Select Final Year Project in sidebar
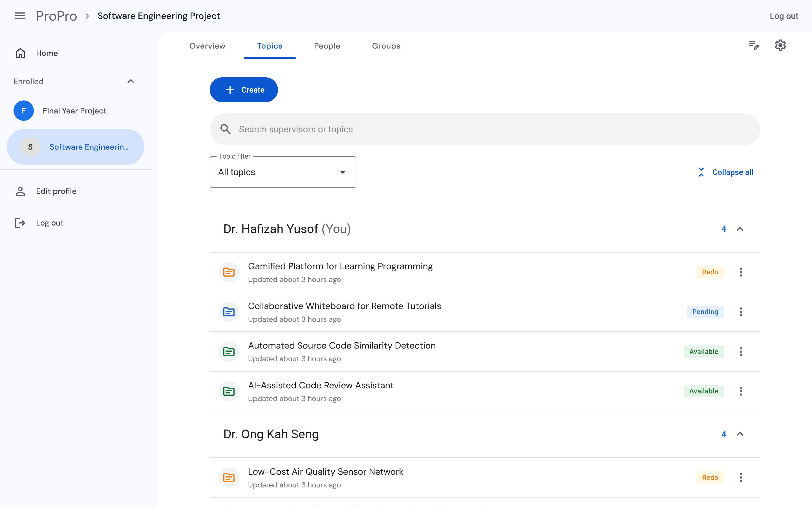Screen dimensions: 812x508 [x=76, y=111]
